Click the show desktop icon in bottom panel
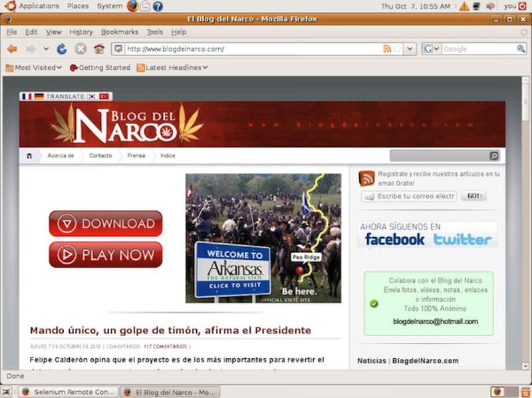 tap(7, 391)
